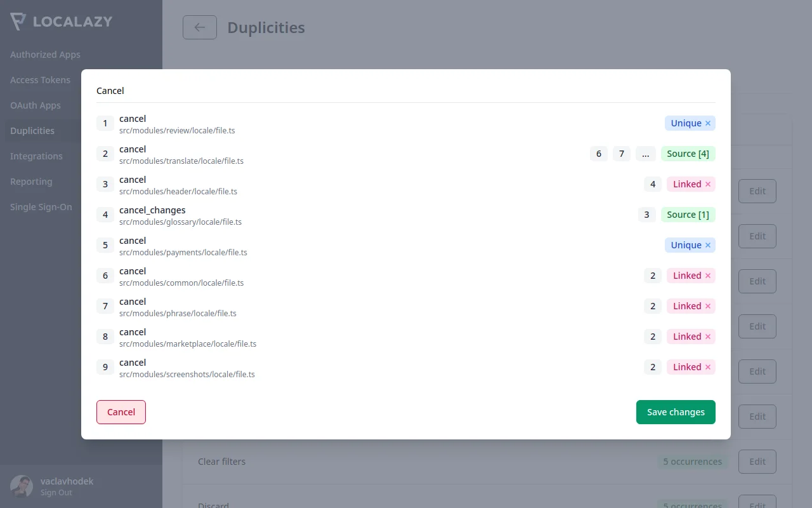Open Reporting from the sidebar
The image size is (812, 508).
31,182
